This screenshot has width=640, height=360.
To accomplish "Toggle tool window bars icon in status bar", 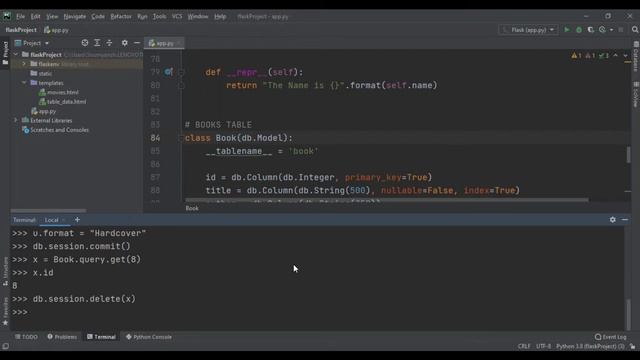I will tap(5, 346).
